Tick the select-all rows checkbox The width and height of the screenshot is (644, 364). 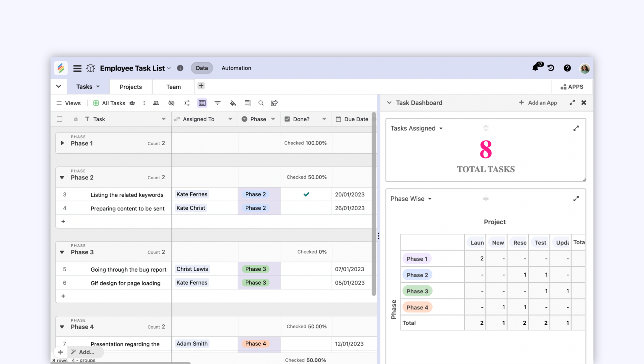coord(60,119)
